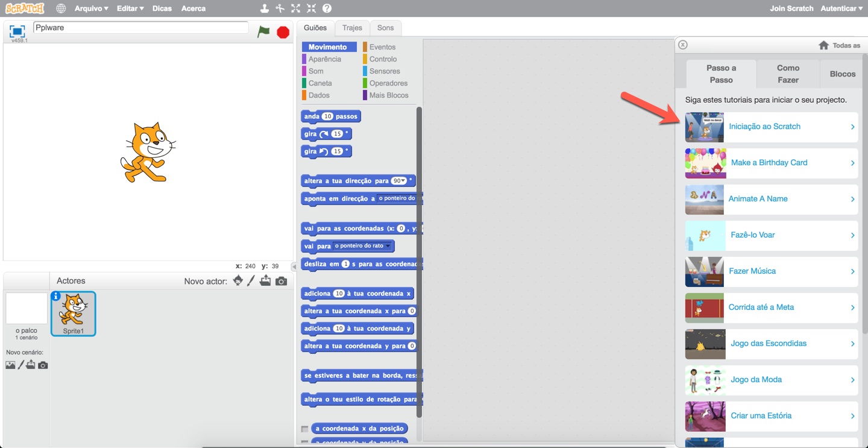This screenshot has width=868, height=448.
Task: Open the Animate A Name tutorial
Action: click(x=772, y=199)
